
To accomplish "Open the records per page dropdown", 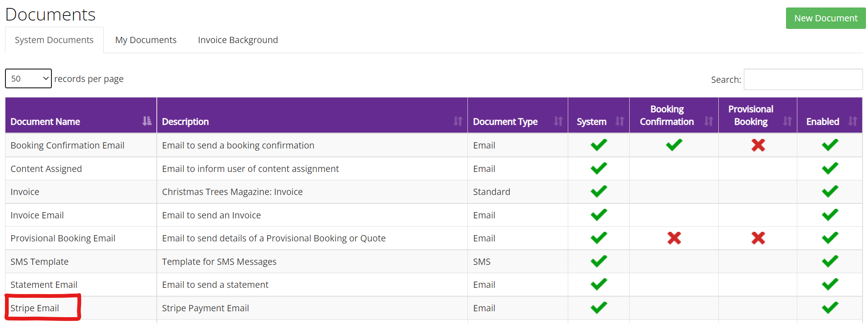I will click(28, 79).
